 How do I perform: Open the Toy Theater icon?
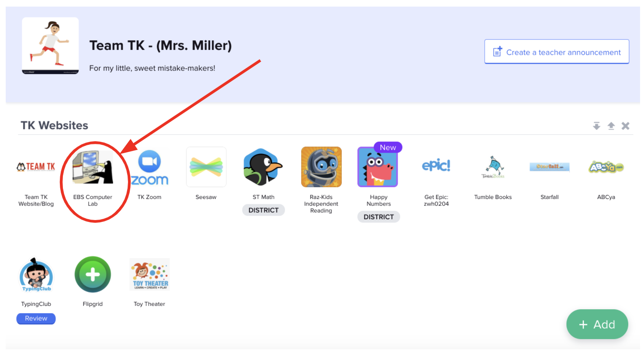(x=149, y=275)
